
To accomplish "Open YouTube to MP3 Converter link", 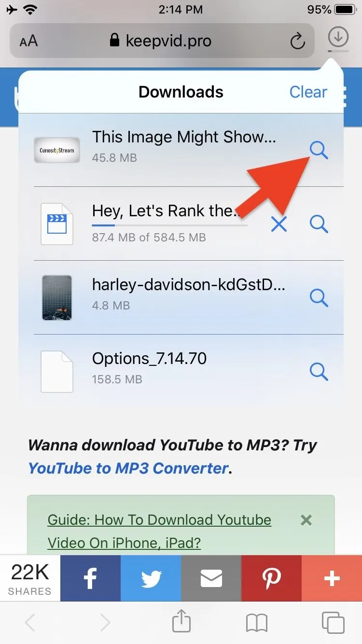I will (128, 468).
